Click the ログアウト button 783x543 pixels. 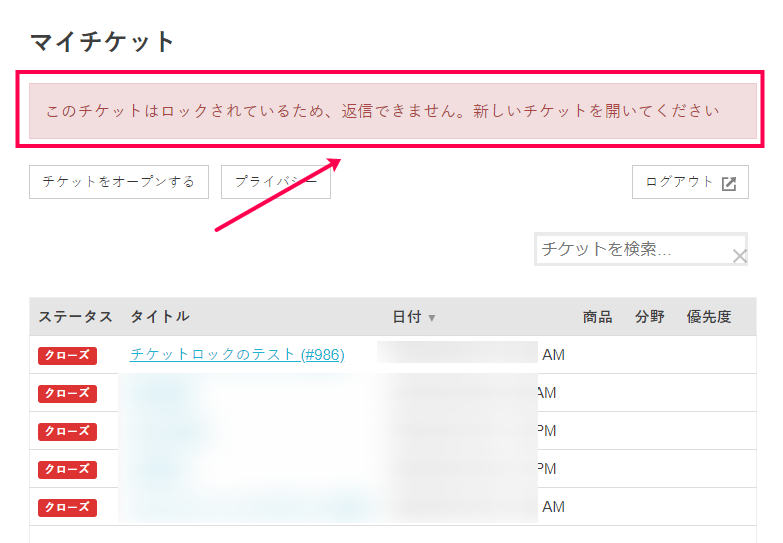tap(690, 182)
